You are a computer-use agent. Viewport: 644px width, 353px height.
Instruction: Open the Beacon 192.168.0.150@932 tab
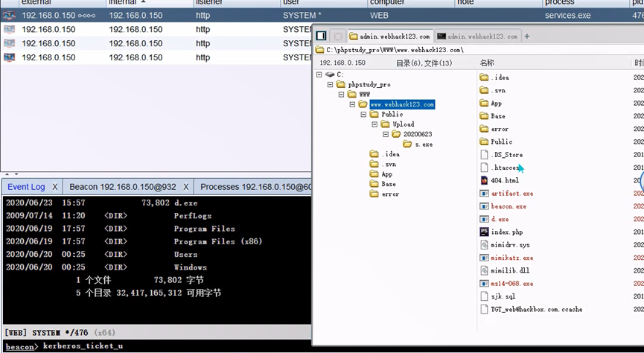[x=123, y=187]
